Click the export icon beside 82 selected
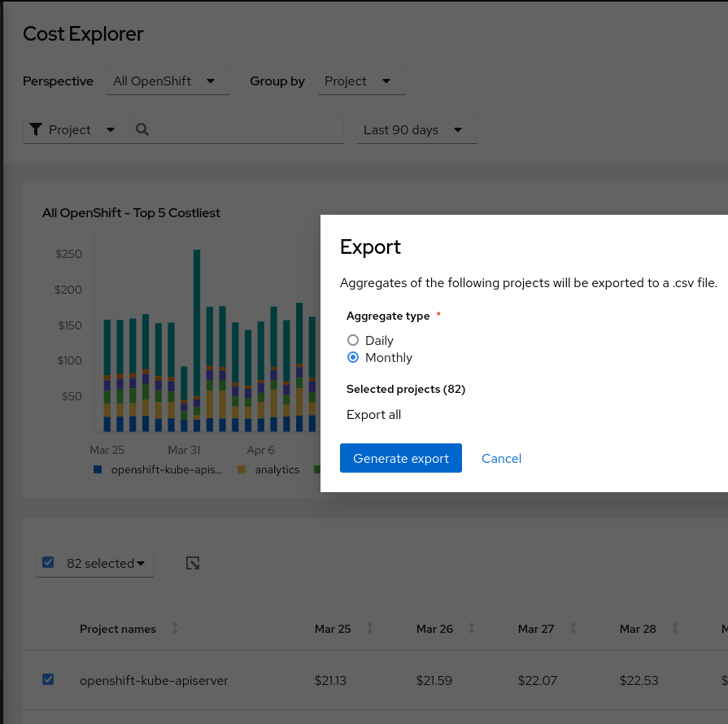The height and width of the screenshot is (724, 728). coord(193,563)
